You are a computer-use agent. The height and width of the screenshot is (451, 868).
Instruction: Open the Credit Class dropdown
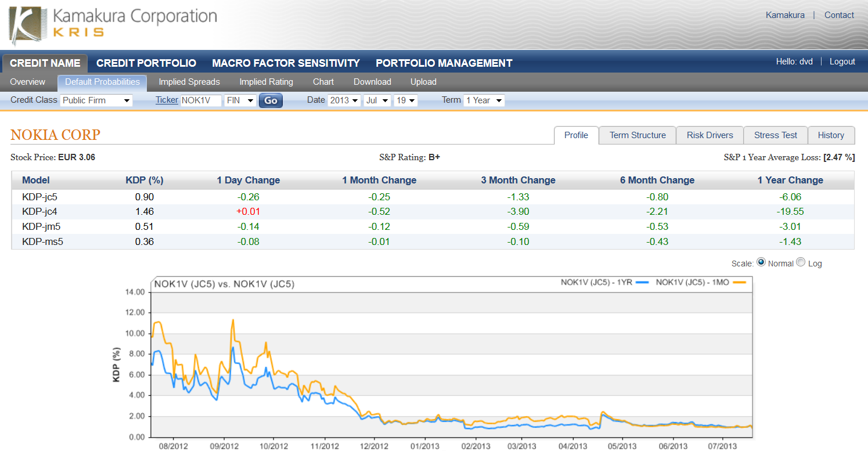tap(96, 100)
